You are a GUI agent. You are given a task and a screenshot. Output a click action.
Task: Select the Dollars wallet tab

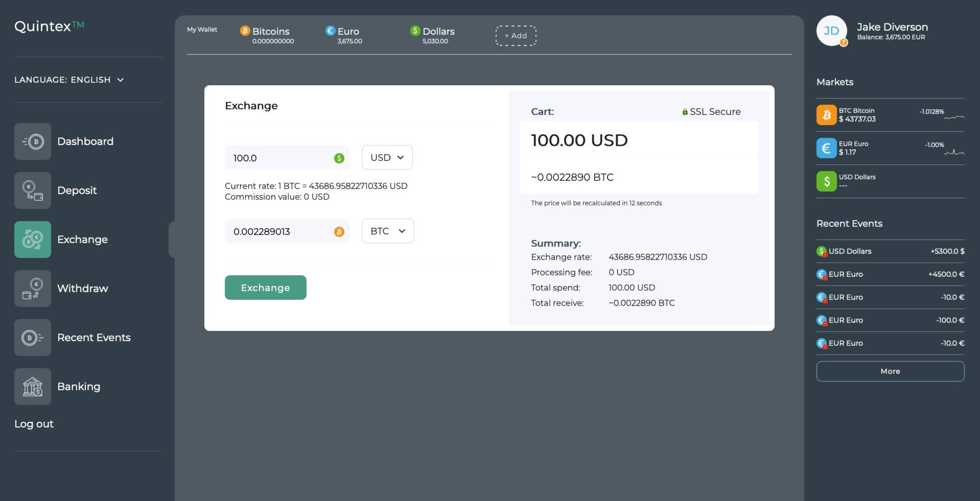432,35
